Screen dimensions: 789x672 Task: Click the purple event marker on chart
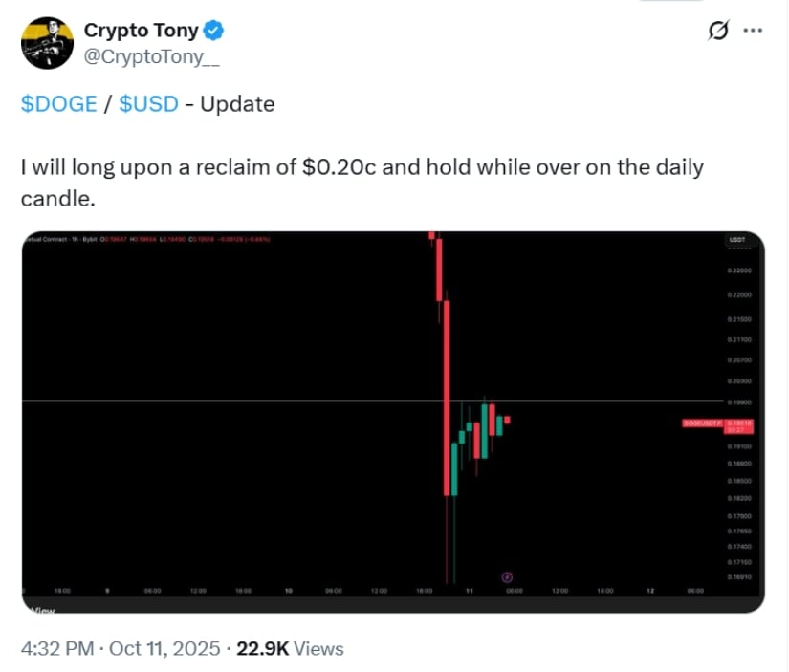507,576
